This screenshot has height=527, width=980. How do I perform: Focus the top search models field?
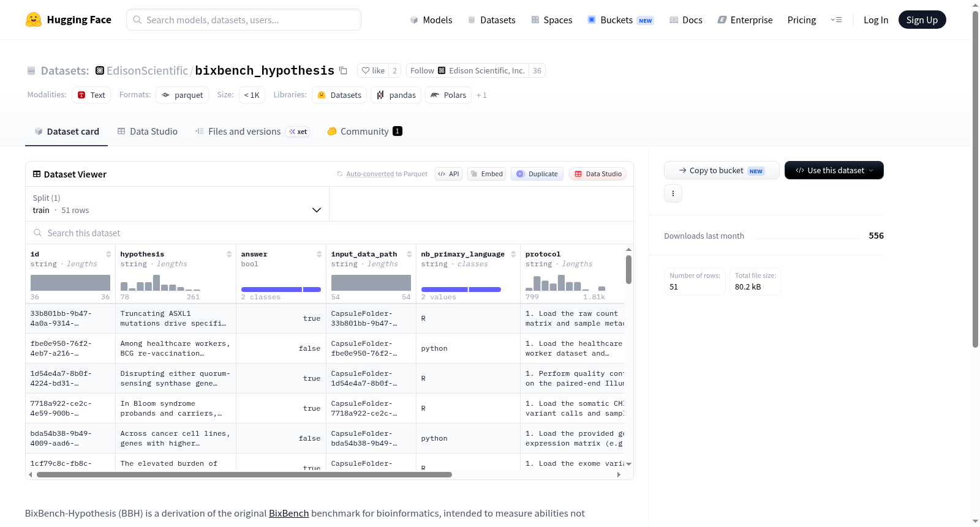[244, 20]
